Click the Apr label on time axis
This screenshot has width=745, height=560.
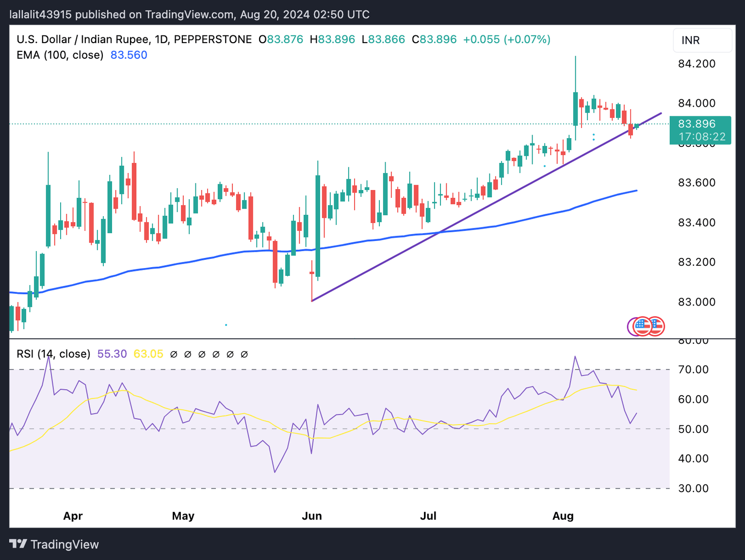pyautogui.click(x=73, y=516)
